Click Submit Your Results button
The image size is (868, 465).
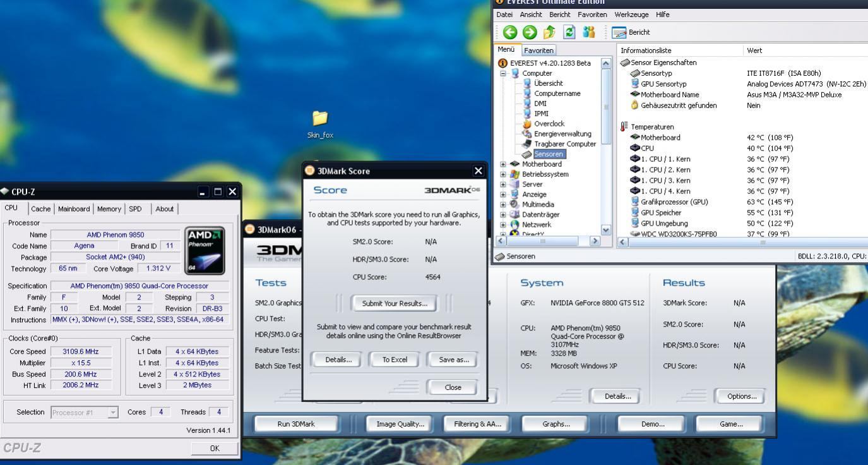pyautogui.click(x=395, y=303)
